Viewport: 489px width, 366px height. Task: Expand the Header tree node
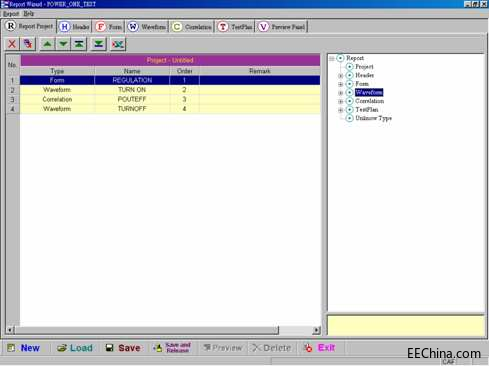click(341, 76)
